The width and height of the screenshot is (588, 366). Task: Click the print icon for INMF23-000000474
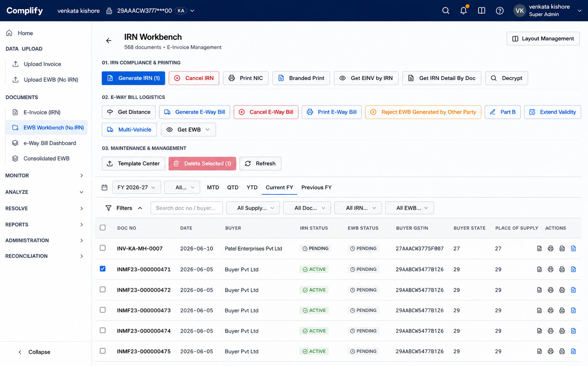[x=551, y=331]
